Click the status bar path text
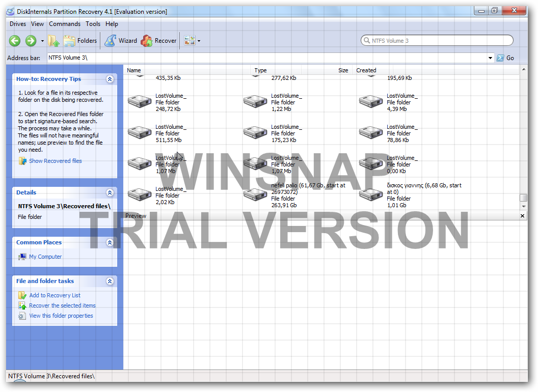 click(51, 376)
